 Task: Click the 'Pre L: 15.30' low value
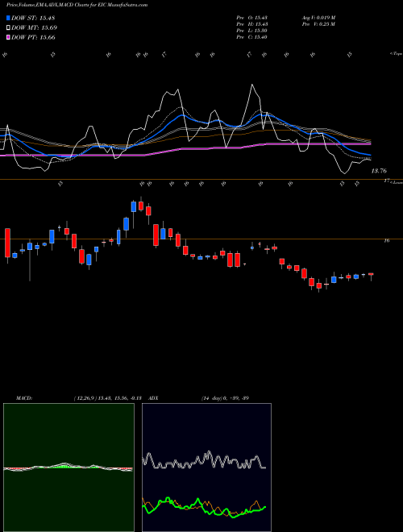click(x=252, y=31)
